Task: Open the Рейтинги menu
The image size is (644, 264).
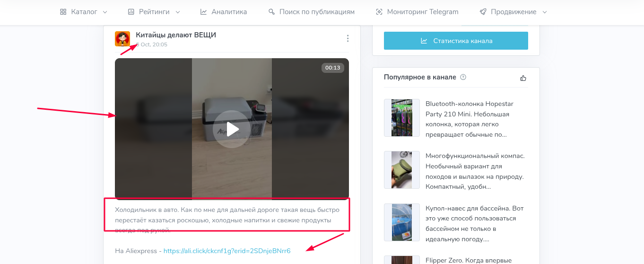Action: pos(154,12)
